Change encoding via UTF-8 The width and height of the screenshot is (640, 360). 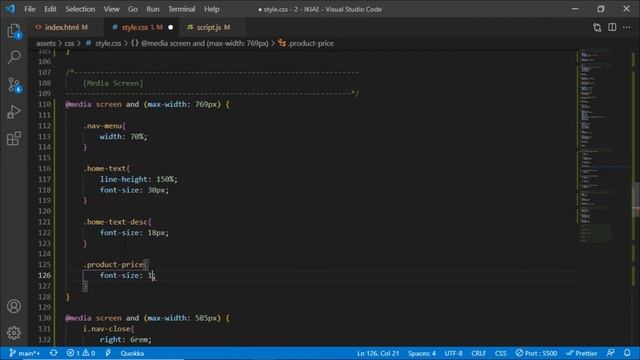click(453, 353)
